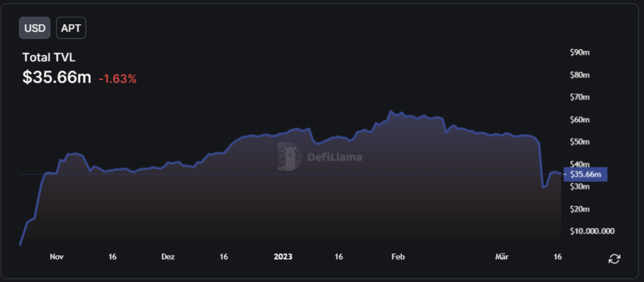Image resolution: width=644 pixels, height=282 pixels.
Task: Click the chart's highest peak near Feb
Action: (x=390, y=111)
